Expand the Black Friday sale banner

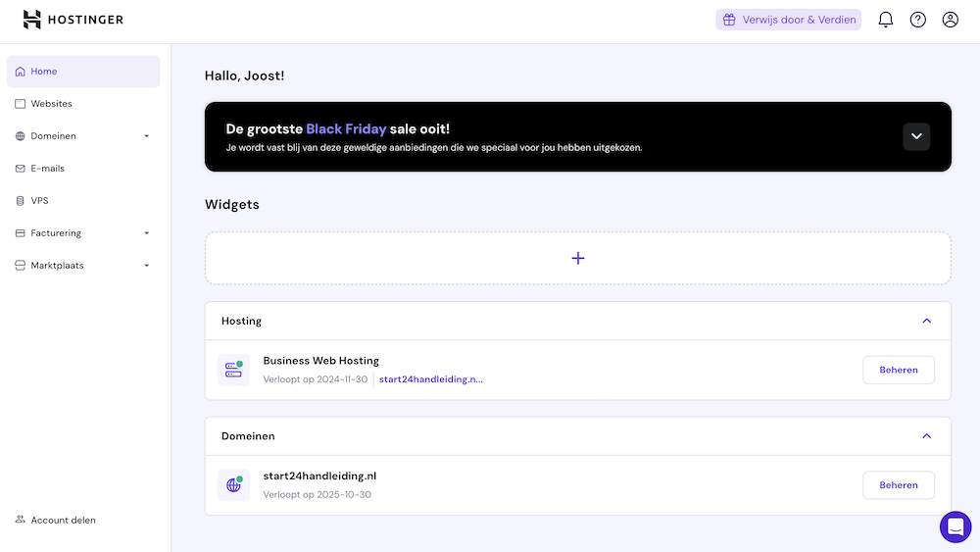[915, 136]
